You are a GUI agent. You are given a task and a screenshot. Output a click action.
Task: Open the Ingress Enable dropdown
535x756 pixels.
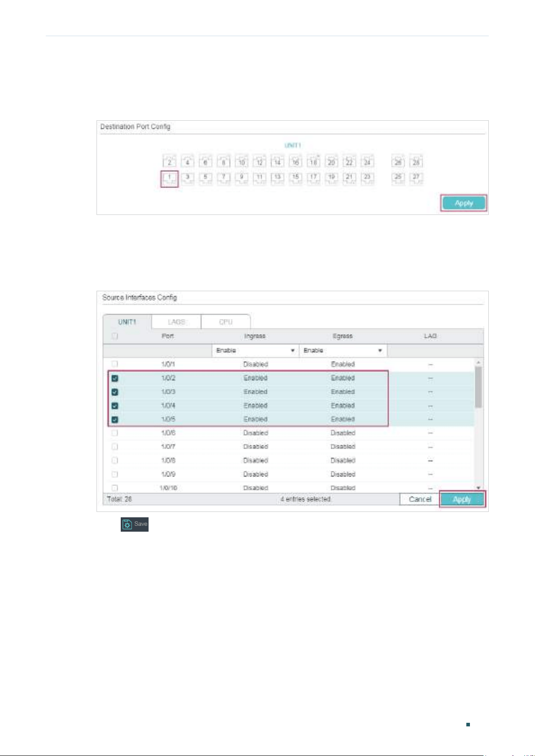(x=255, y=350)
